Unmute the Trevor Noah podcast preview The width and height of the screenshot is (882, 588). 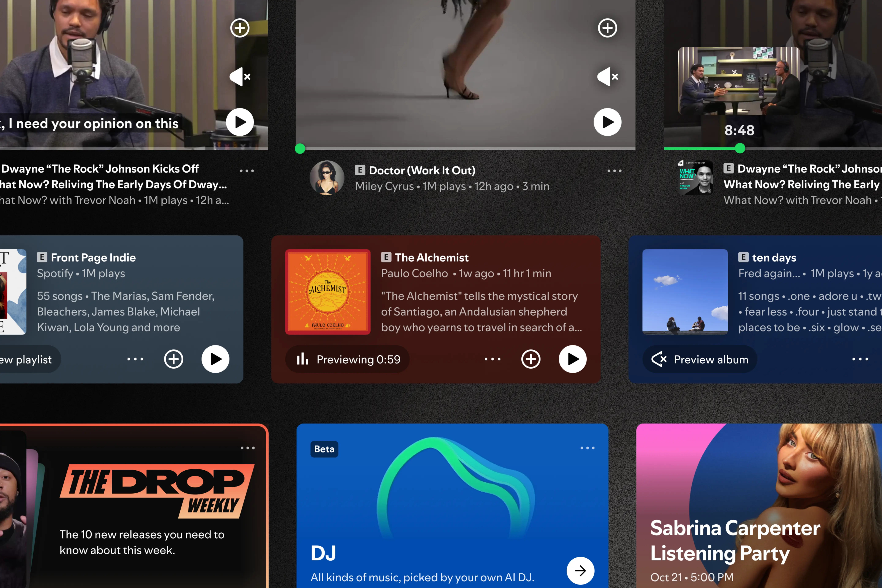[240, 77]
